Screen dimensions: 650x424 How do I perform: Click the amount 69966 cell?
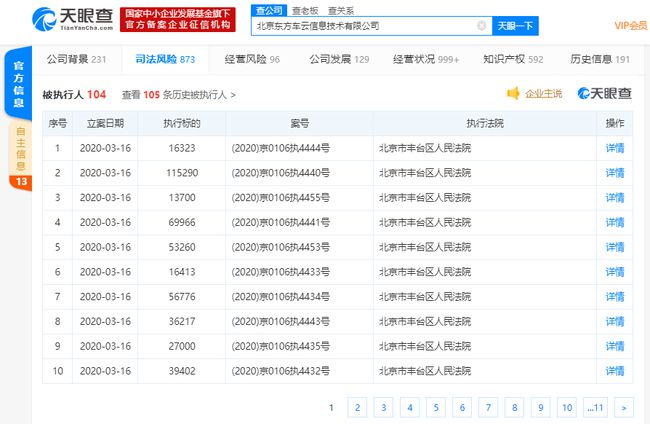(182, 223)
